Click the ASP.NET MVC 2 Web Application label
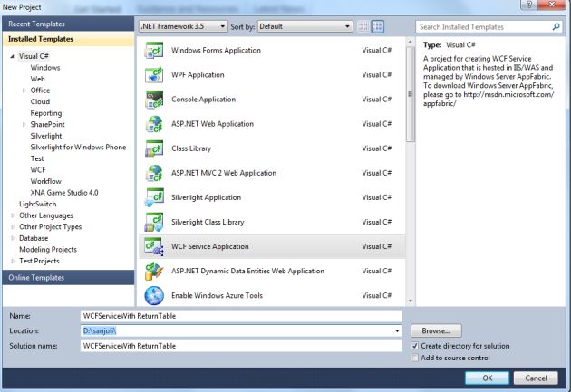This screenshot has width=571, height=392. click(x=224, y=173)
